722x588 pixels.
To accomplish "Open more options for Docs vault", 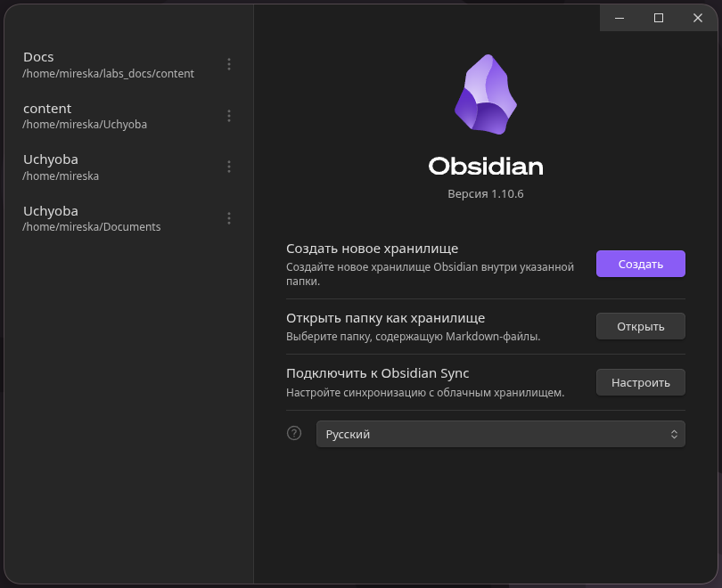I will click(229, 64).
